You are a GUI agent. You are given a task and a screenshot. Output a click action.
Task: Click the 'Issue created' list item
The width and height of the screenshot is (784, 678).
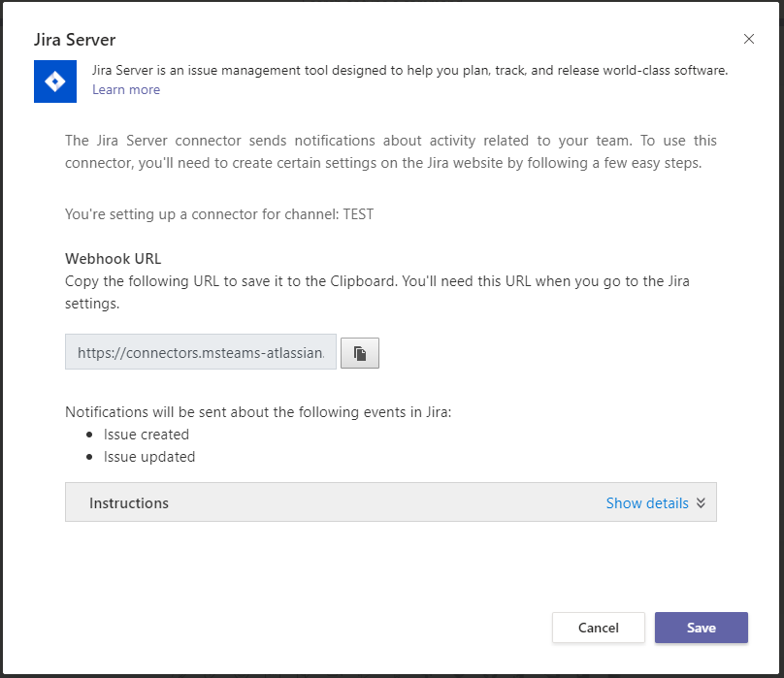[147, 435]
